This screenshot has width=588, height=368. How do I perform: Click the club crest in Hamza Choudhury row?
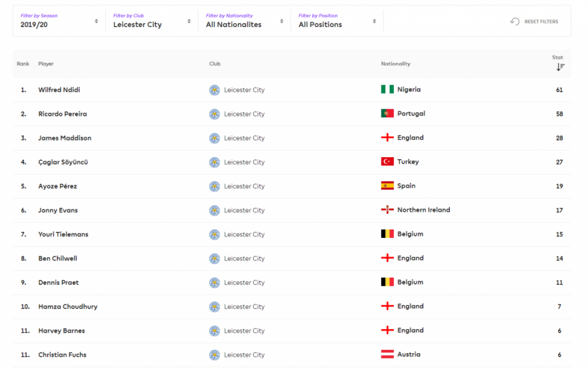215,307
